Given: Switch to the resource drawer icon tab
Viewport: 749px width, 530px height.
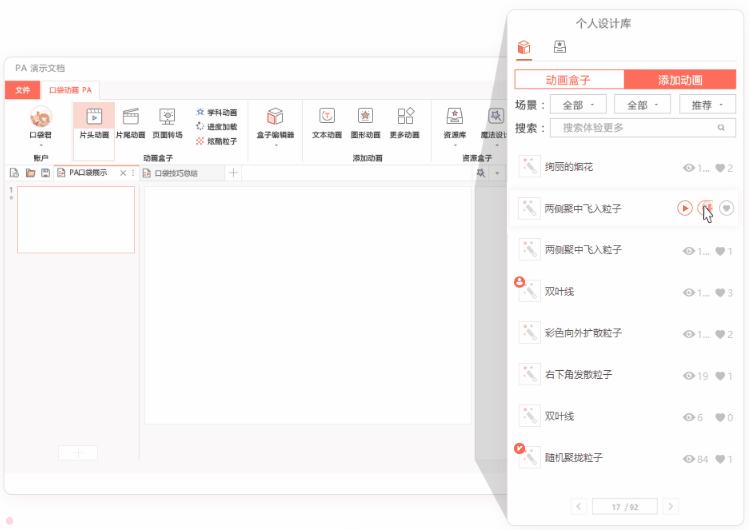Looking at the screenshot, I should click(x=560, y=47).
